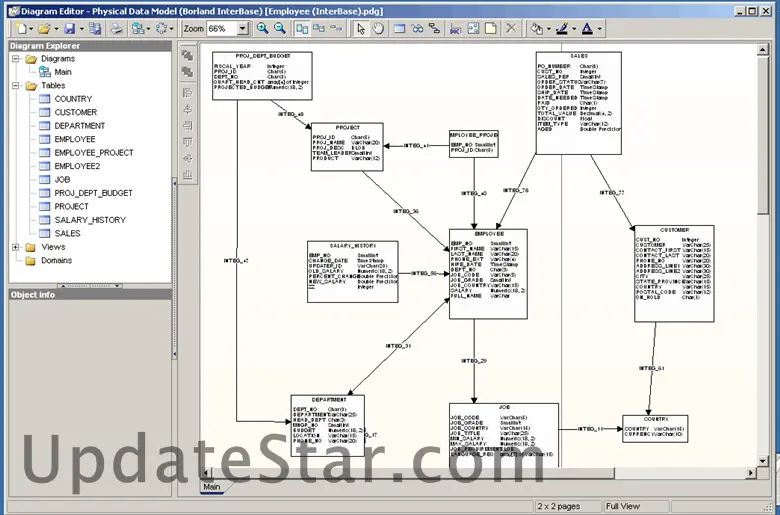Viewport: 780px width, 515px height.
Task: Click the Open folder icon
Action: point(44,28)
